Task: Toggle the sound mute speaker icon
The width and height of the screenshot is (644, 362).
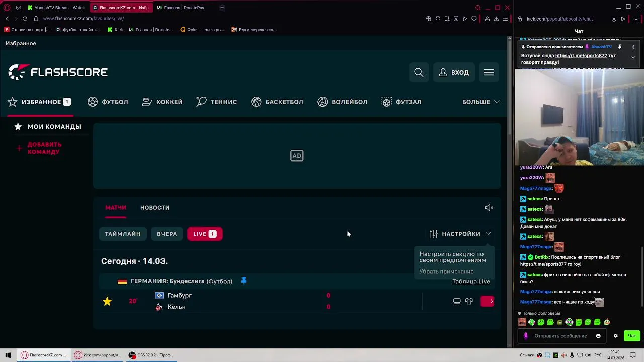Action: [x=489, y=208]
